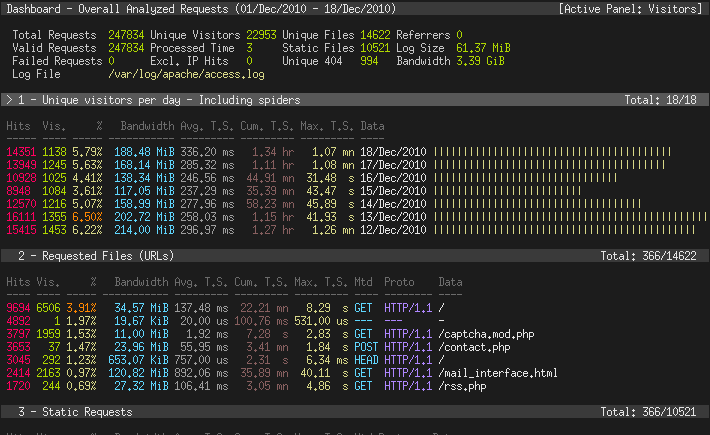Click the /contact.php requested file
This screenshot has height=435, width=710.
click(474, 347)
